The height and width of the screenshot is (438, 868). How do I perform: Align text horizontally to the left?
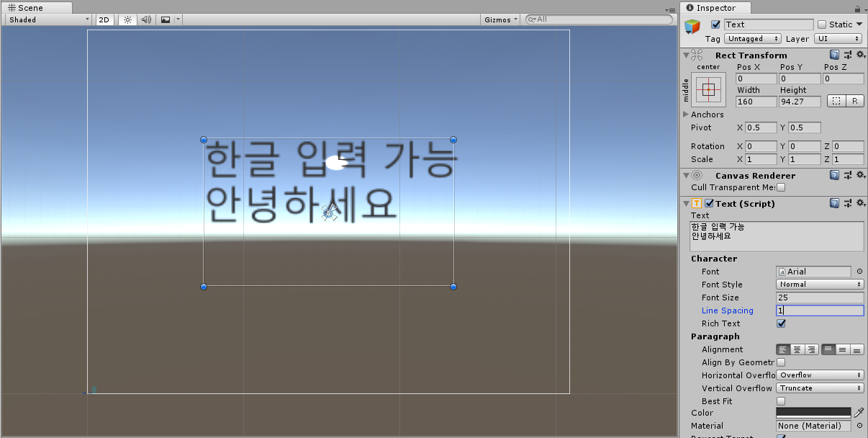(783, 349)
